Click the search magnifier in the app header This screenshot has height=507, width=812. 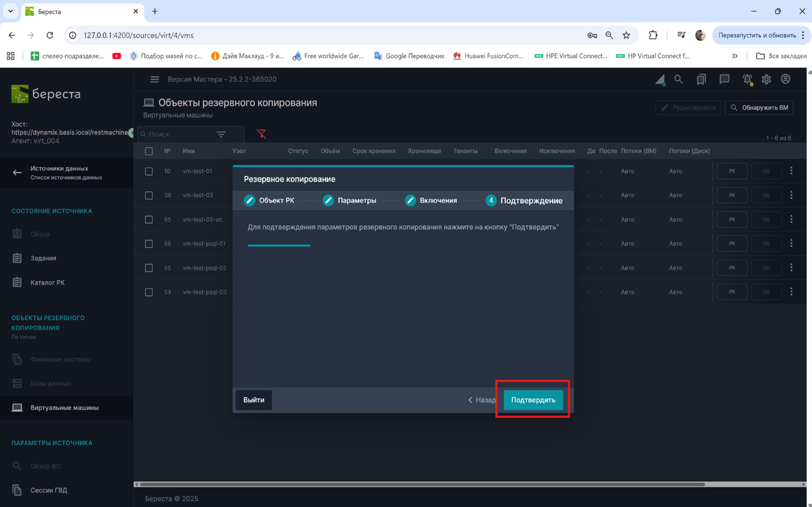click(x=678, y=79)
